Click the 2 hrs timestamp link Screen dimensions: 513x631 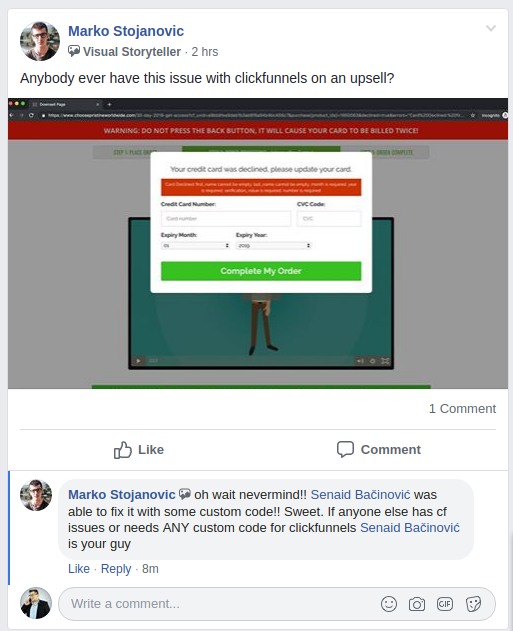[205, 52]
